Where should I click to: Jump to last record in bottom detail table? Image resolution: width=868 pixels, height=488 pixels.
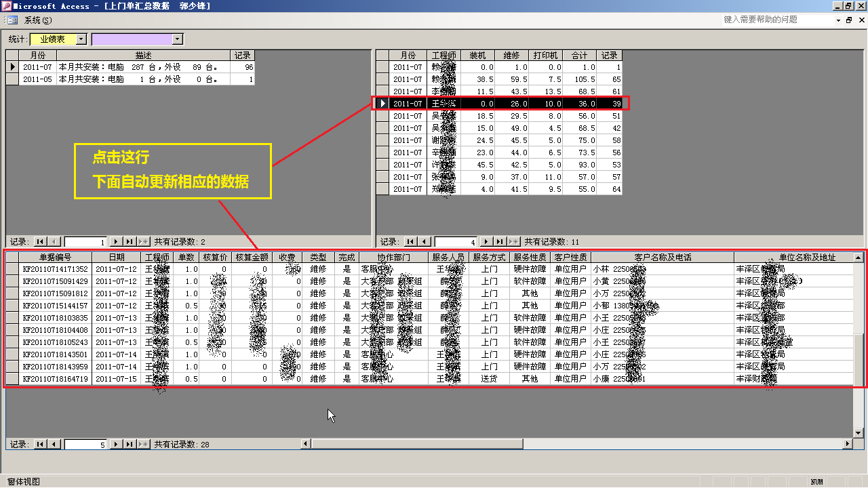click(x=130, y=445)
